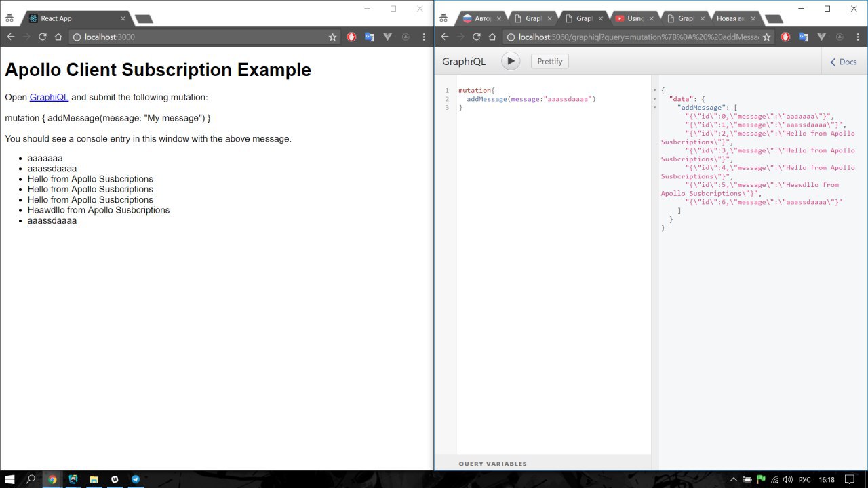This screenshot has width=868, height=488.
Task: Select the React App tab
Action: (x=75, y=18)
